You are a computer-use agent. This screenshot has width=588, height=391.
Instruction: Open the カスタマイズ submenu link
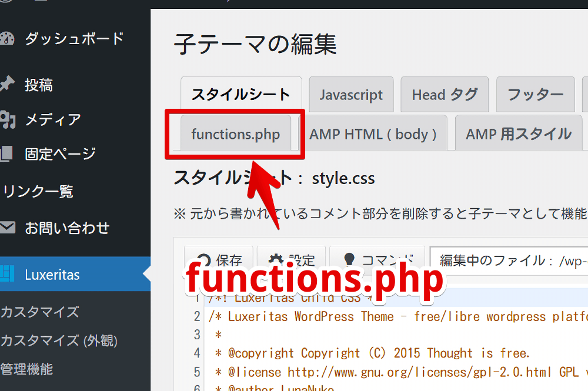click(x=40, y=312)
